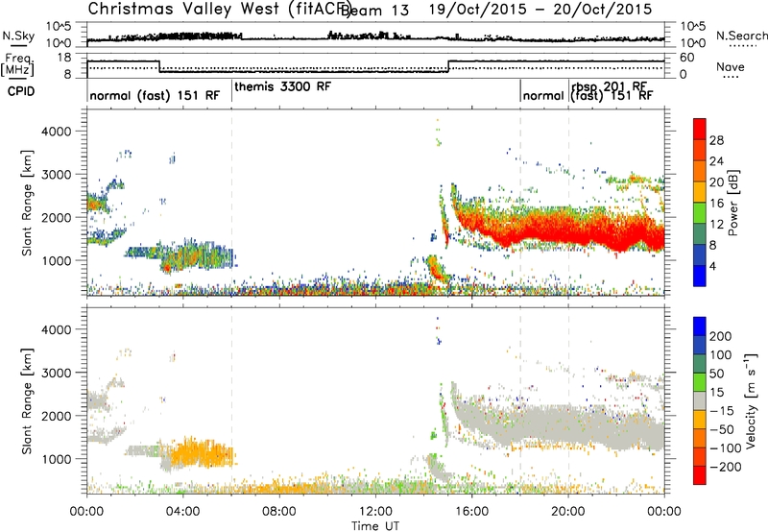Click the first 'normal (fast) 151 RF' label
This screenshot has height=532, width=768.
(x=155, y=95)
